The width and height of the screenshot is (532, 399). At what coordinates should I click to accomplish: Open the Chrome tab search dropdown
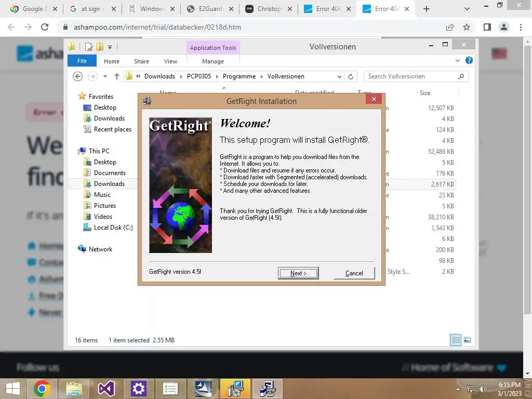467,9
